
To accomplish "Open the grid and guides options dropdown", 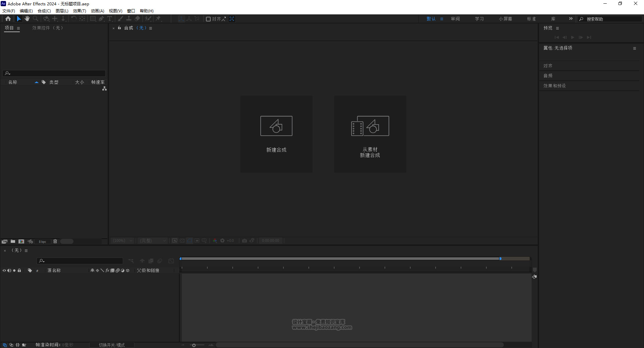I will coord(204,240).
